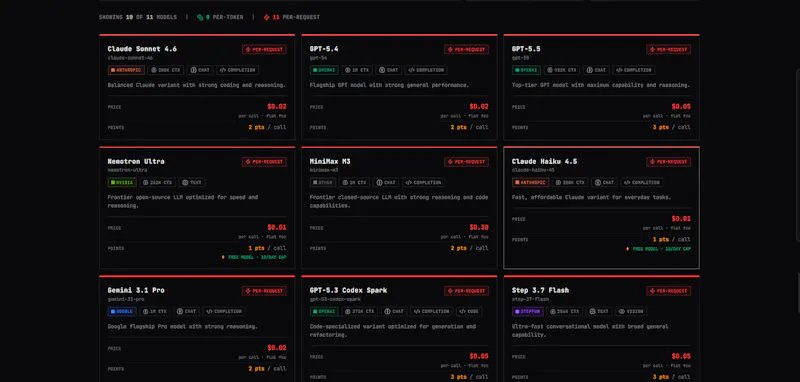The height and width of the screenshot is (382, 800).
Task: Click OPENAI provider tag on GPT-5.5 card
Action: coord(526,70)
